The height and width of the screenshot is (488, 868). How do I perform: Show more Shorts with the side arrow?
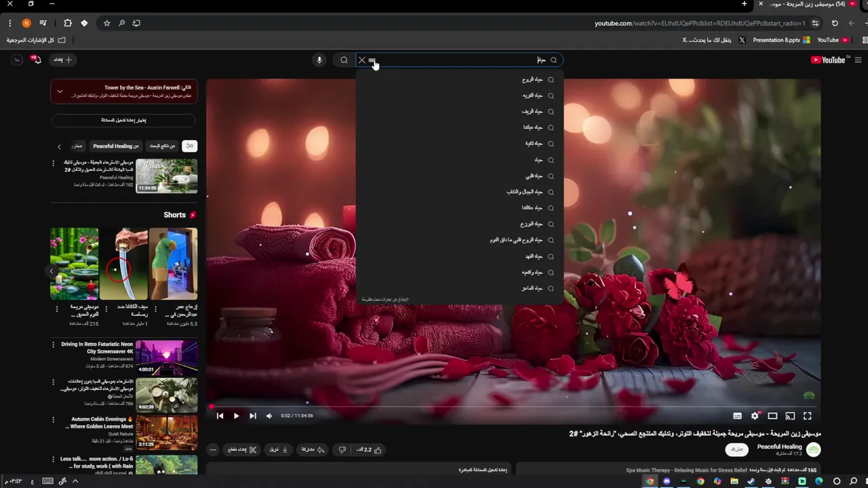pos(52,271)
